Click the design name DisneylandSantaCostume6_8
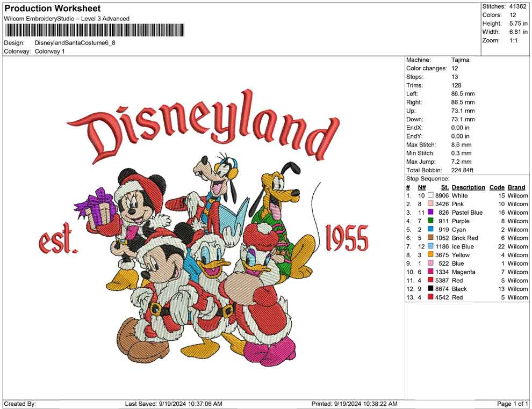The image size is (532, 409). tap(75, 43)
